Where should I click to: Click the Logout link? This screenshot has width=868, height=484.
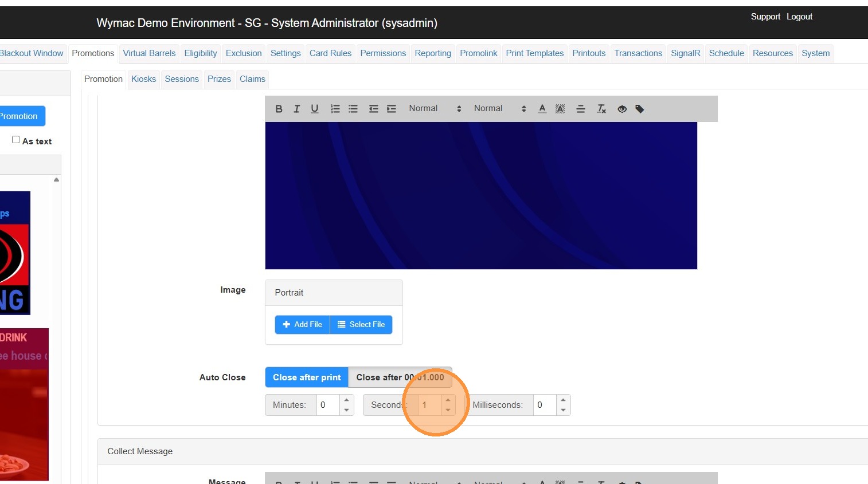pyautogui.click(x=799, y=17)
